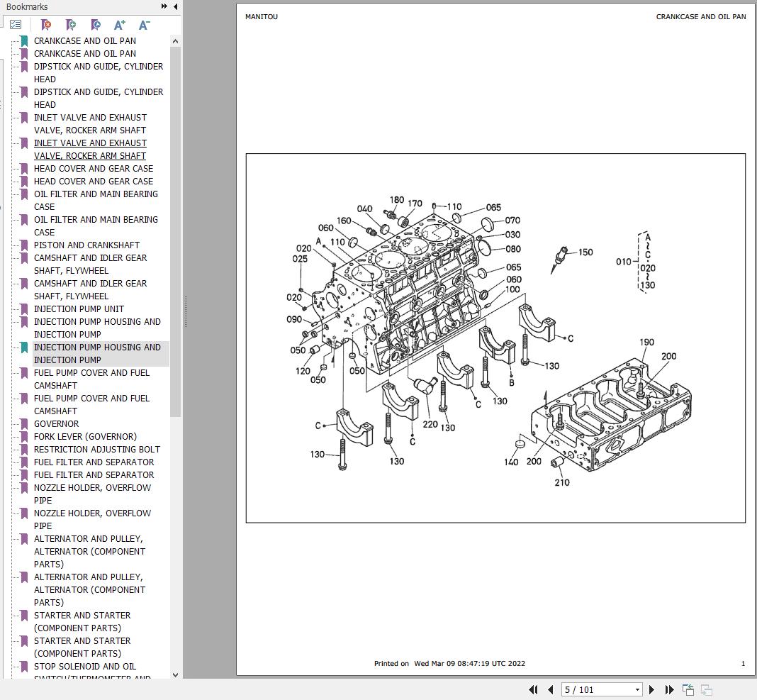Viewport: 757px width, 700px height.
Task: Click part number 210 in the diagram
Action: (x=562, y=482)
